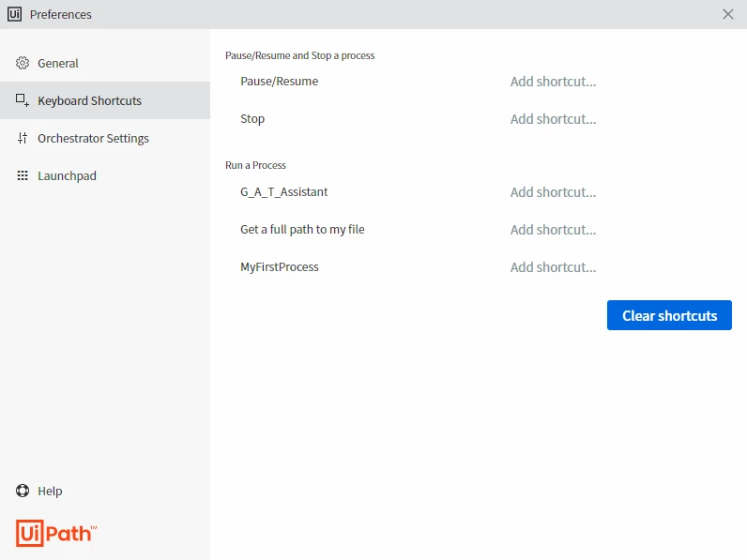Click the MyFirstProcess process name

[279, 267]
